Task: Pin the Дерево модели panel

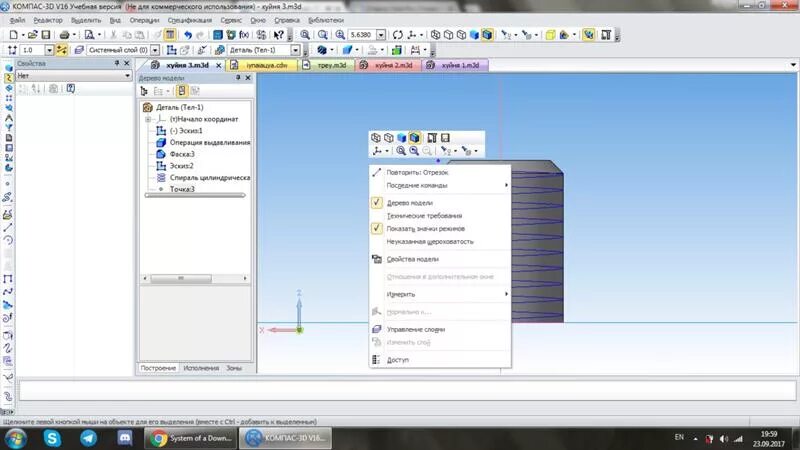Action: (x=238, y=78)
